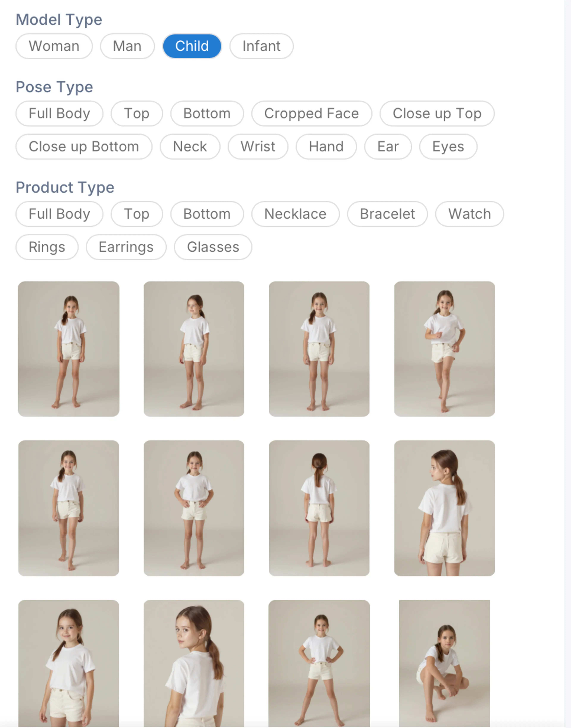
Task: Pick the walking pose with raised arm
Action: click(445, 349)
